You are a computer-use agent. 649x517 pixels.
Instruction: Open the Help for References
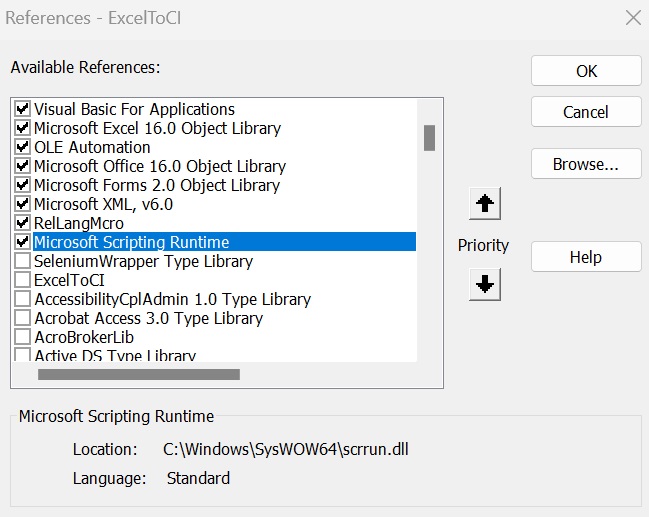point(586,257)
